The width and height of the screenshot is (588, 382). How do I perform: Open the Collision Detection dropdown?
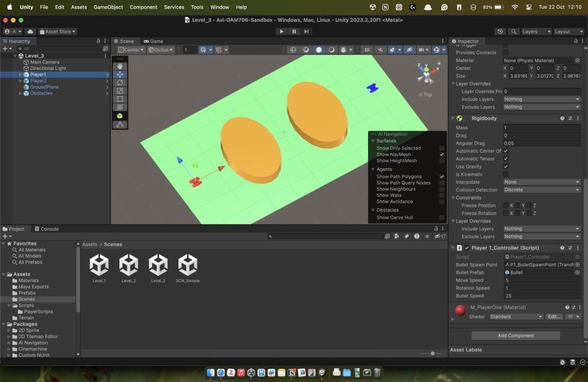(541, 190)
